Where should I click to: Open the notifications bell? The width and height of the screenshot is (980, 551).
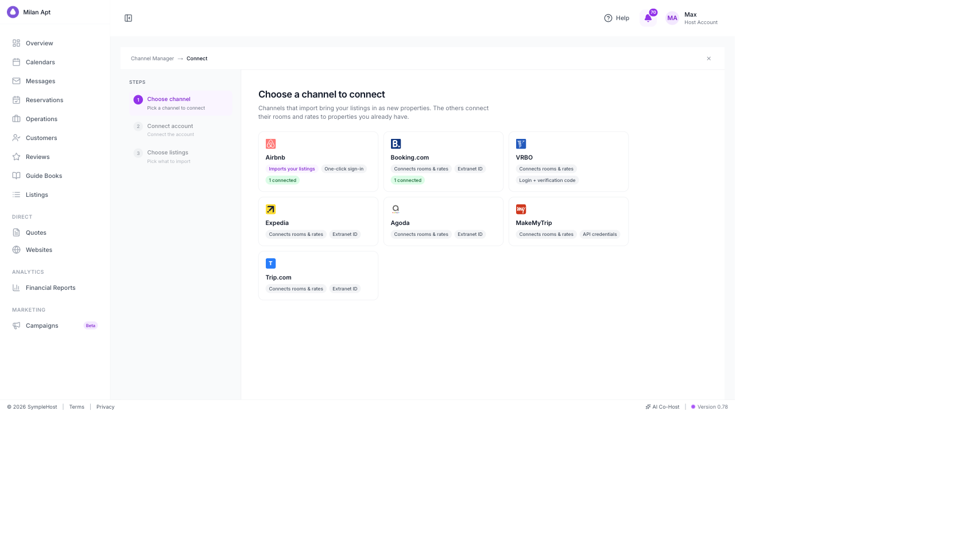click(648, 18)
